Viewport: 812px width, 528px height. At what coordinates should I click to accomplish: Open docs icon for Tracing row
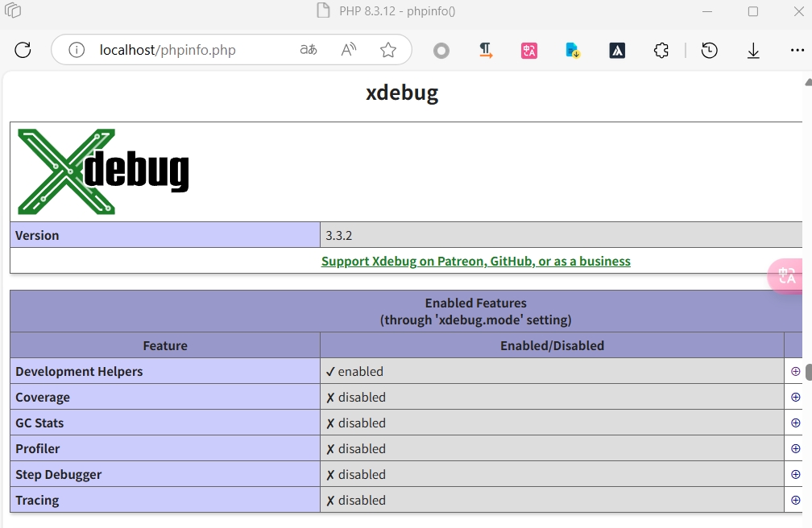click(795, 500)
